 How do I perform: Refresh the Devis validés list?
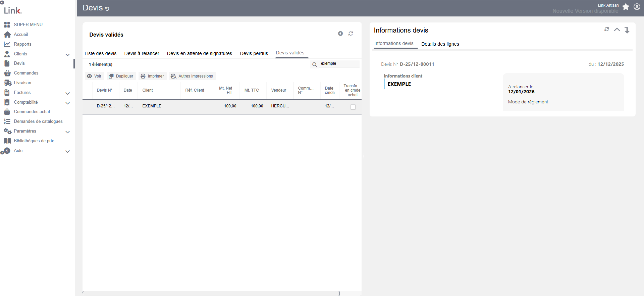coord(351,34)
